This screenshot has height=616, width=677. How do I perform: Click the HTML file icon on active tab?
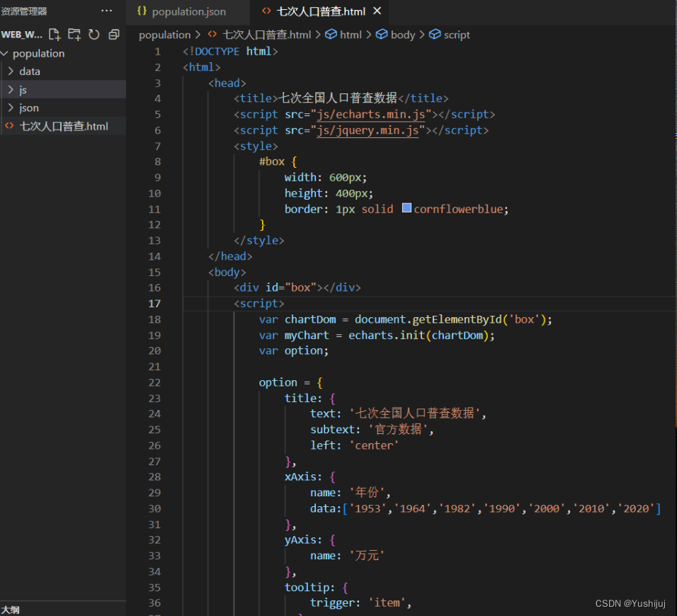[266, 11]
